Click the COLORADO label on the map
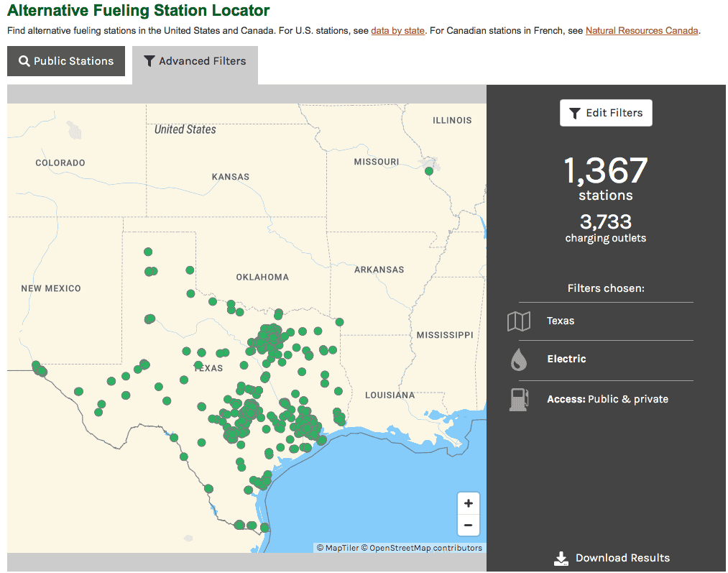The width and height of the screenshot is (728, 573). point(60,163)
